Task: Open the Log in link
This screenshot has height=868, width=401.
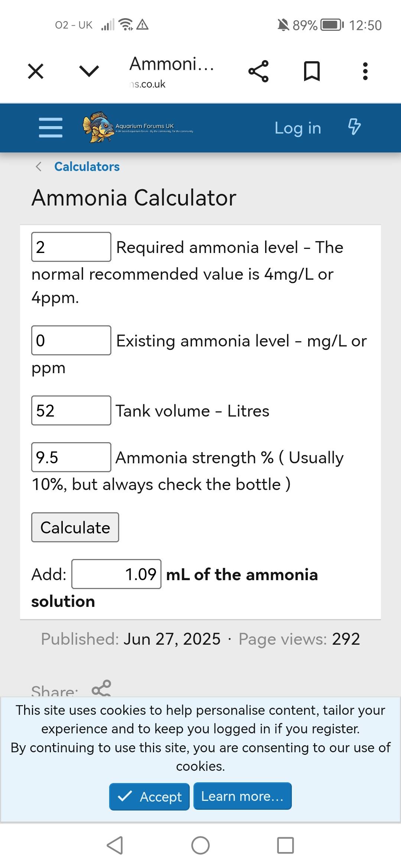Action: pyautogui.click(x=298, y=128)
